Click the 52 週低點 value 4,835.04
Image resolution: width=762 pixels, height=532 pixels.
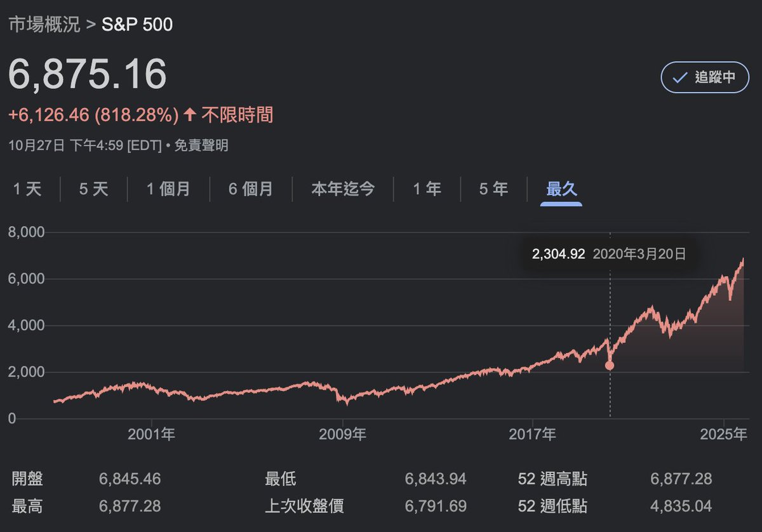681,506
